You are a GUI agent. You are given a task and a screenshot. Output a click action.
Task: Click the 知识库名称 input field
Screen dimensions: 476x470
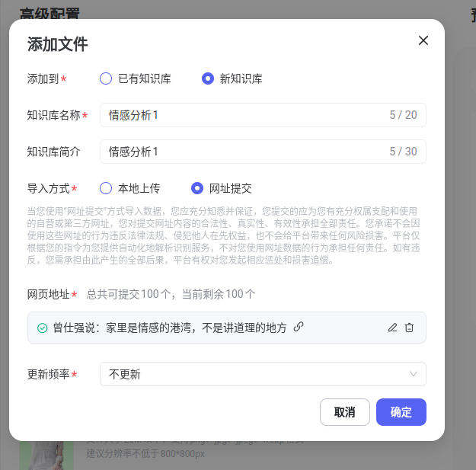coord(263,115)
